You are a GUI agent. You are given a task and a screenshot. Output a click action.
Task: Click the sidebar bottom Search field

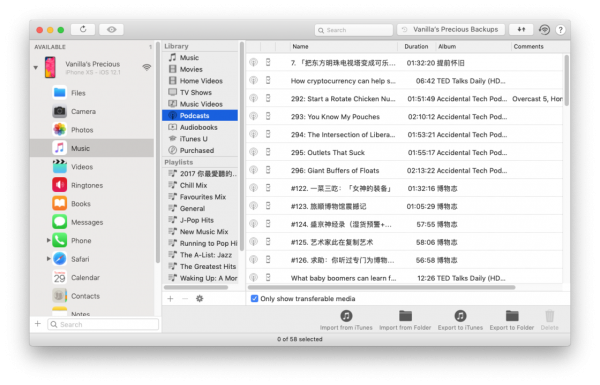coord(103,325)
